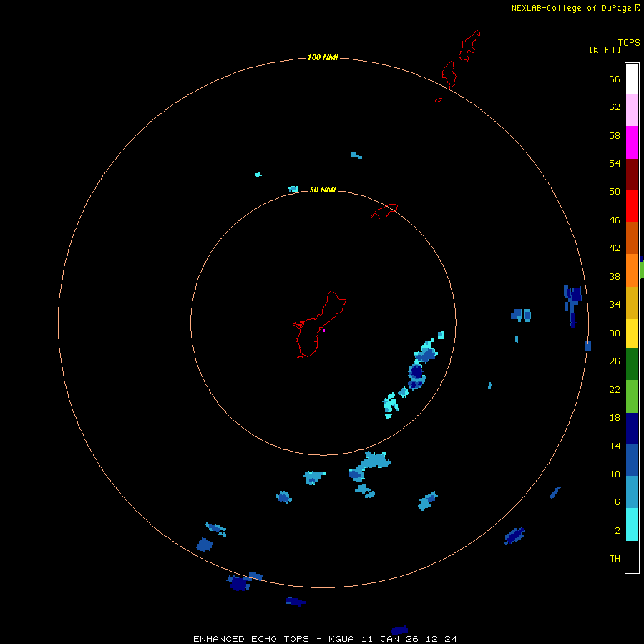Image resolution: width=644 pixels, height=644 pixels.
Task: Pick the bright orange legend swatch
Action: coord(632,270)
